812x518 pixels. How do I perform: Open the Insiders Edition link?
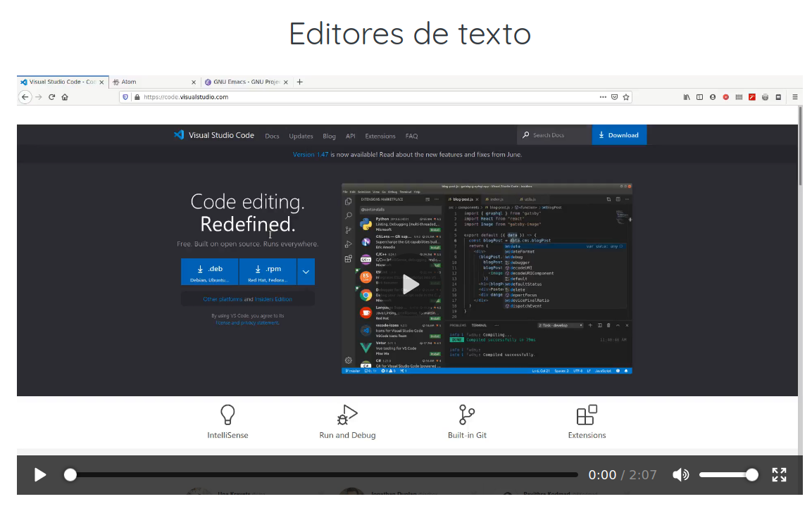click(273, 299)
